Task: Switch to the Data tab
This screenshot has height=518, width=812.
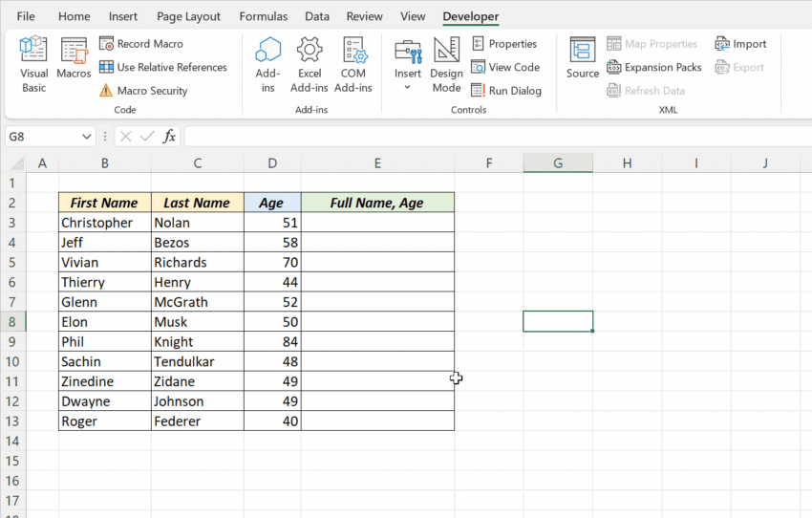Action: coord(317,16)
